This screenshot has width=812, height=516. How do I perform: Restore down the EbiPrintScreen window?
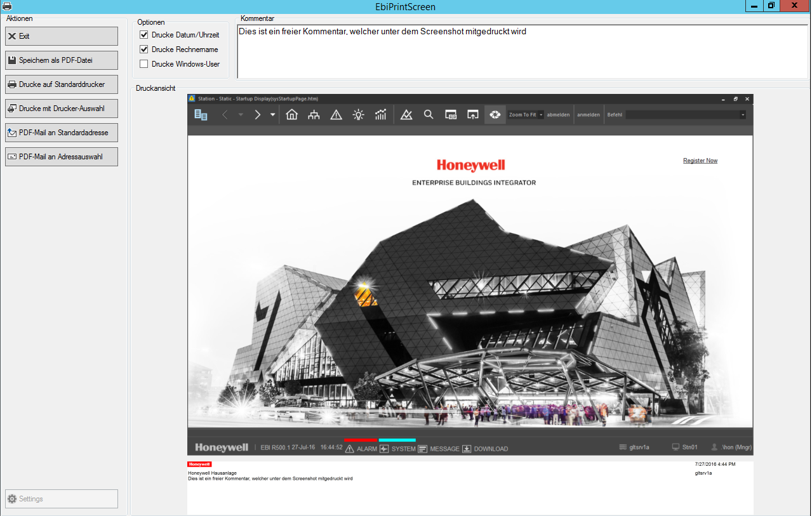point(771,6)
